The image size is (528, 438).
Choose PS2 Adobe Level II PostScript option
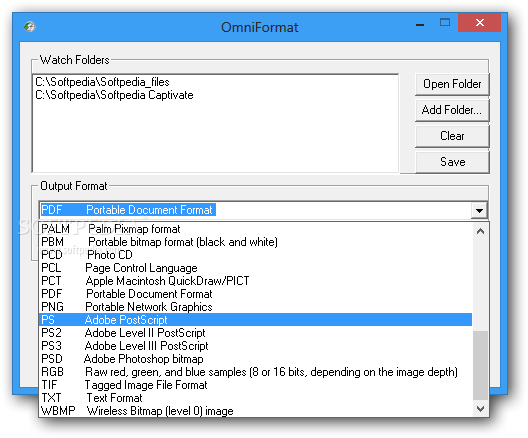(255, 333)
